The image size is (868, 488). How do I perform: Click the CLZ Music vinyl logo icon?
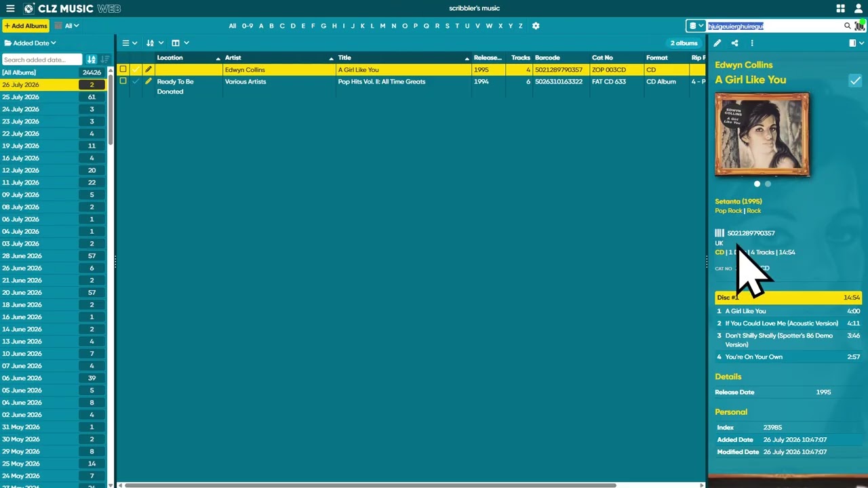28,9
